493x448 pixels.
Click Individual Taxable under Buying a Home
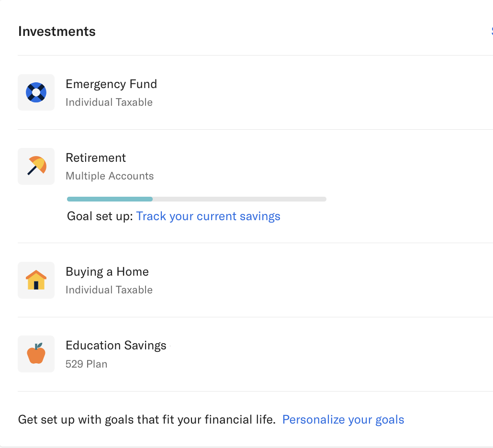click(x=109, y=290)
